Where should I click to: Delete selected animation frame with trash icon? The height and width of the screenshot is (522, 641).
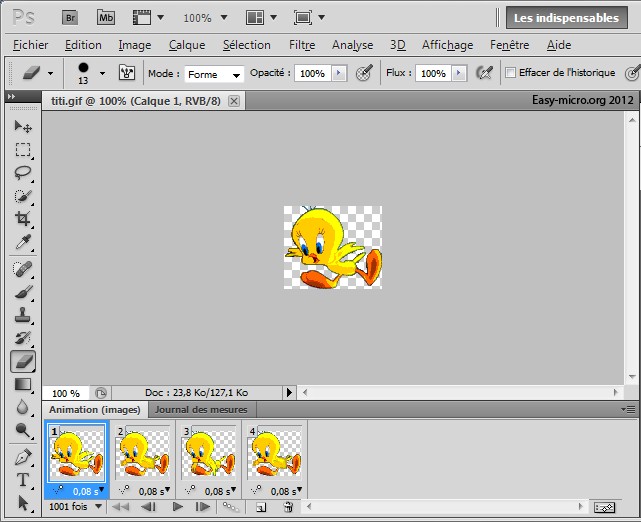tap(288, 507)
